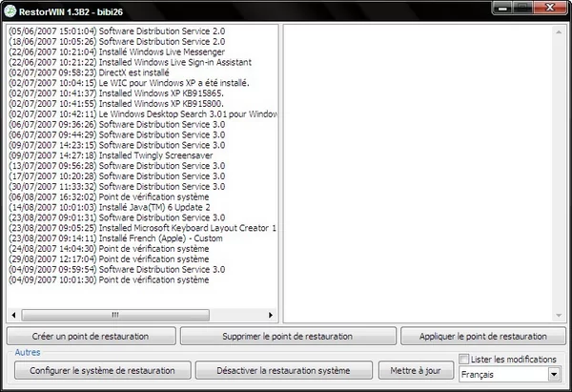Click the left arrow of horizontal scrollbar
572x392 pixels.
coord(13,315)
